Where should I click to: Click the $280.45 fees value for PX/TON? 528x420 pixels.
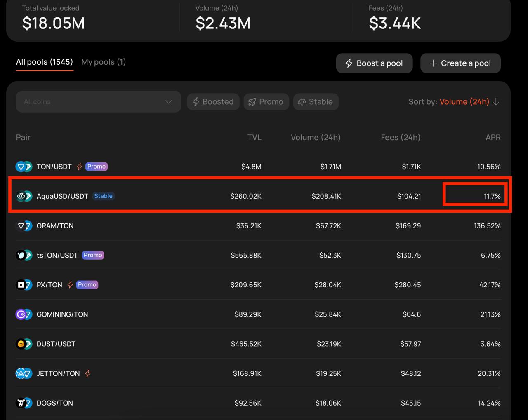click(x=408, y=285)
